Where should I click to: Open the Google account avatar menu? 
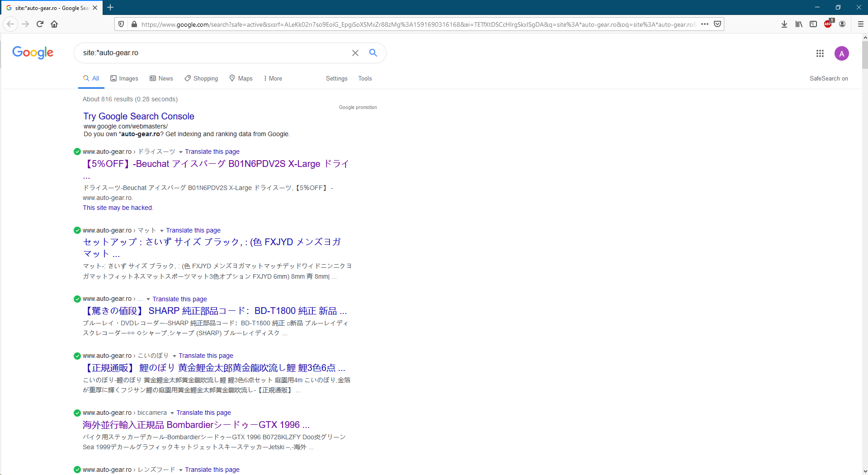[x=842, y=53]
